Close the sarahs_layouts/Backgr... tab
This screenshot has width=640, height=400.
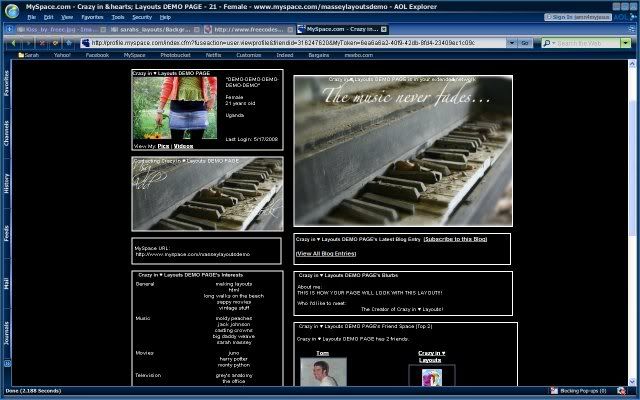pyautogui.click(x=197, y=29)
